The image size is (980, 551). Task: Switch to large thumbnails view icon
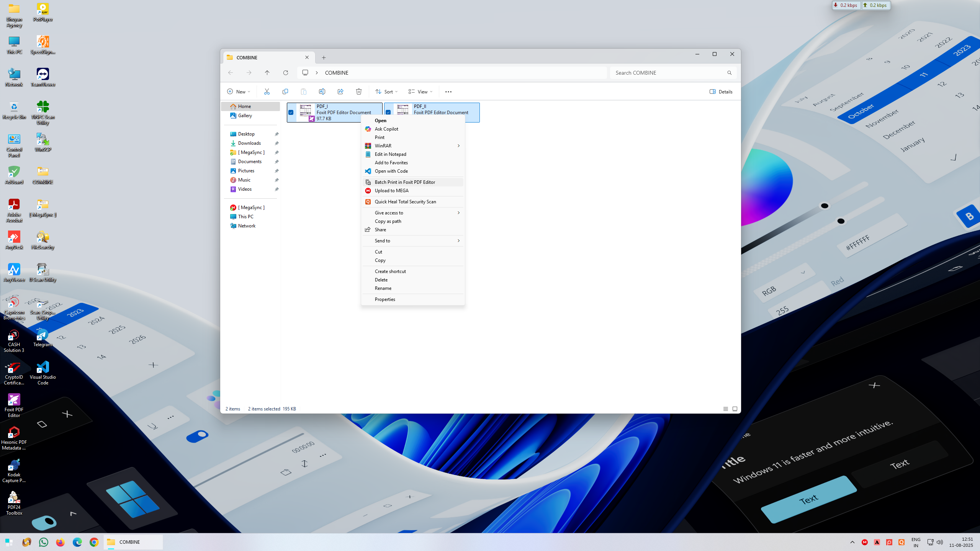pos(735,409)
